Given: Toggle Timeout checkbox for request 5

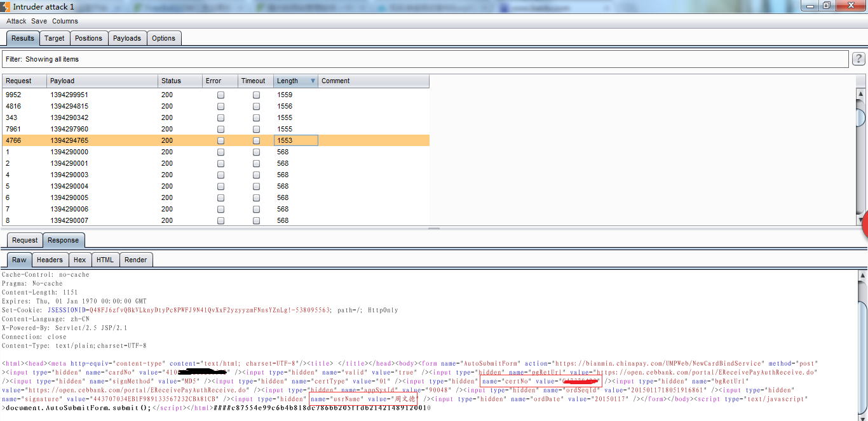Looking at the screenshot, I should [256, 187].
